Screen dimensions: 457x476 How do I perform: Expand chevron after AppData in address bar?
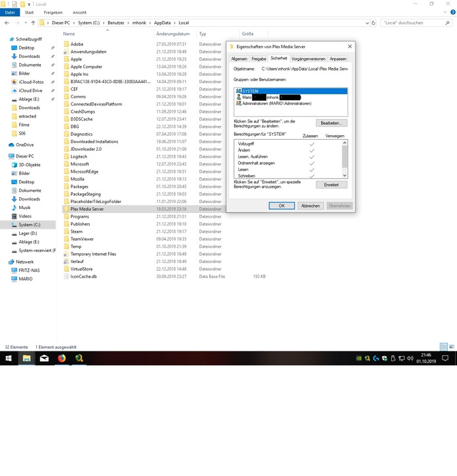175,23
